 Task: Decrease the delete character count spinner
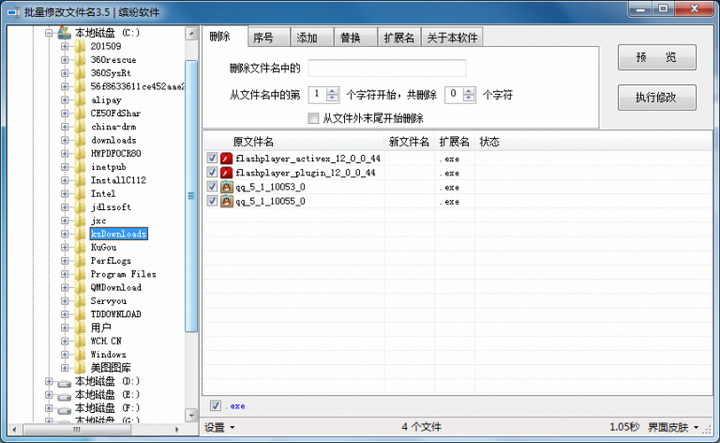pyautogui.click(x=469, y=98)
